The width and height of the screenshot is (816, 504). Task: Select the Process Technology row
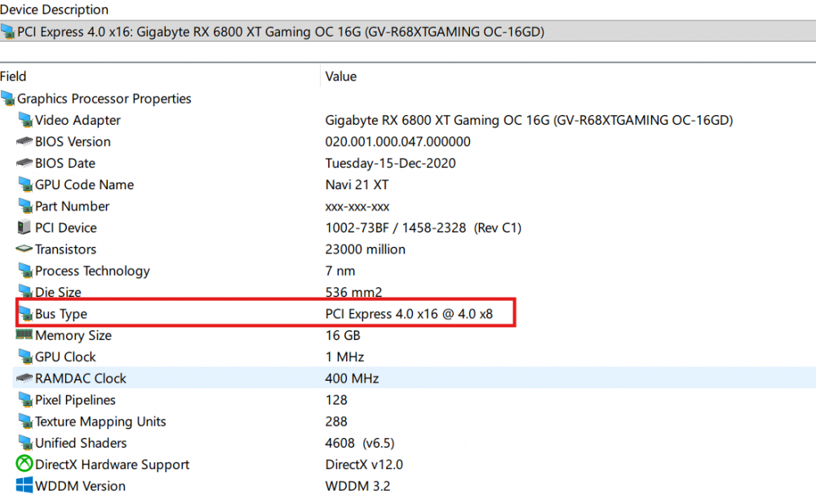pos(415,271)
